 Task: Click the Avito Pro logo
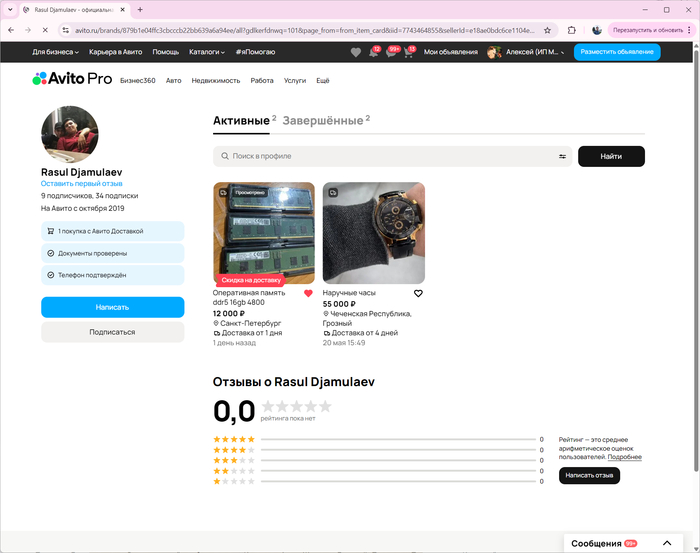tap(70, 79)
